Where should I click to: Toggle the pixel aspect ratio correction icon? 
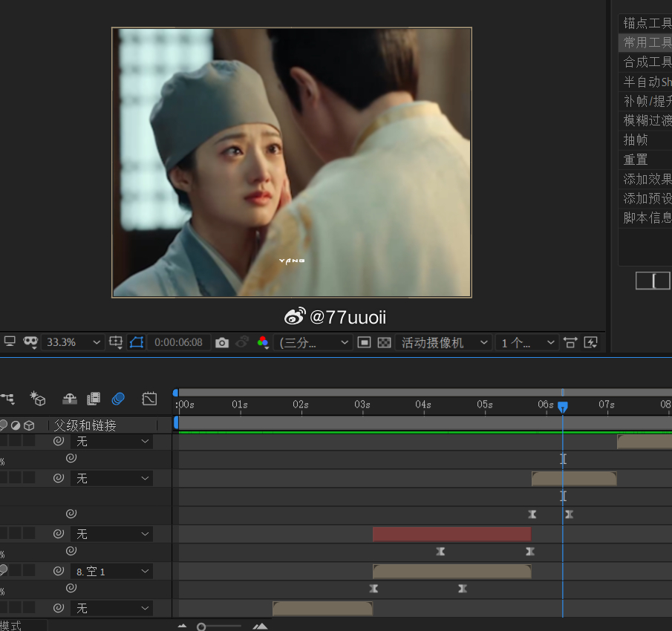[x=570, y=342]
